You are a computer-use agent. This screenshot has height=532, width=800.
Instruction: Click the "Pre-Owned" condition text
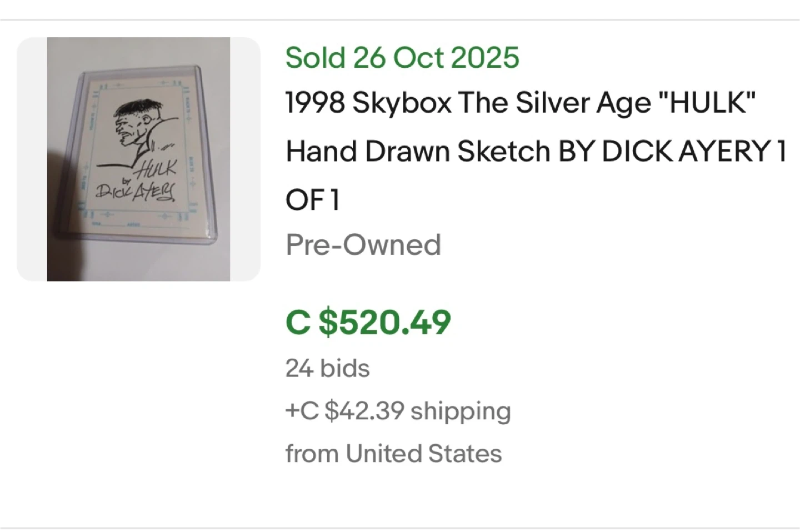coord(363,245)
